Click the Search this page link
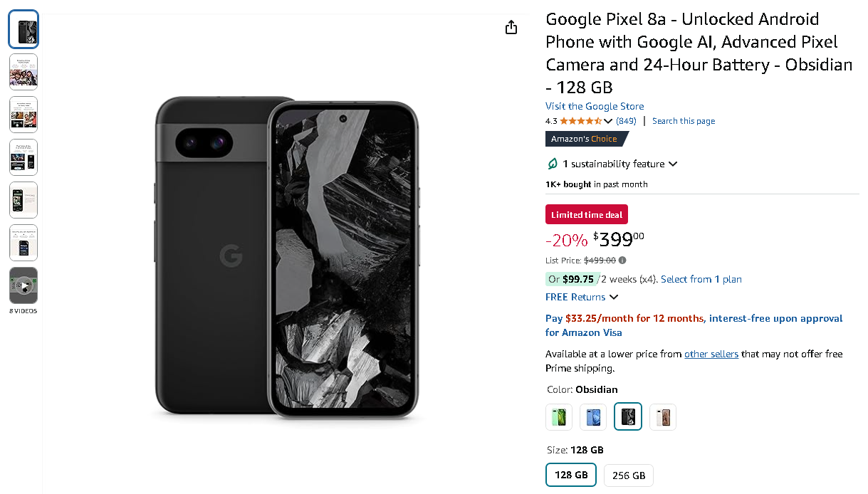868x494 pixels. 683,121
